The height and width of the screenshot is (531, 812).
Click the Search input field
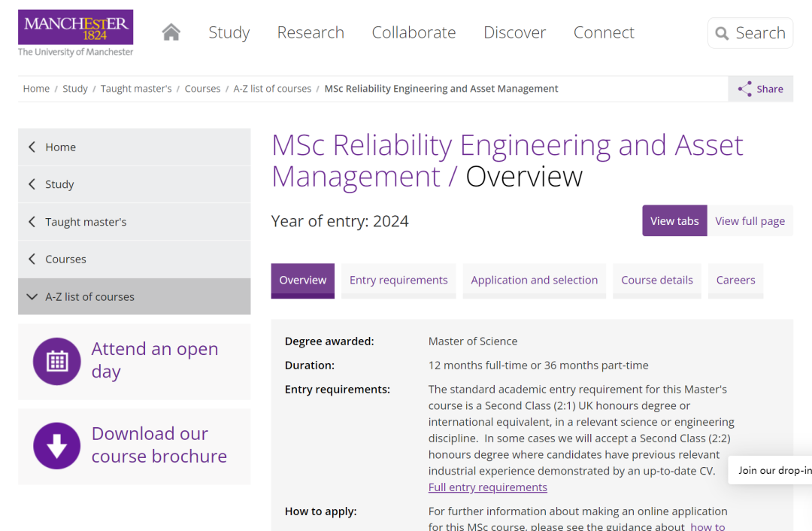750,33
